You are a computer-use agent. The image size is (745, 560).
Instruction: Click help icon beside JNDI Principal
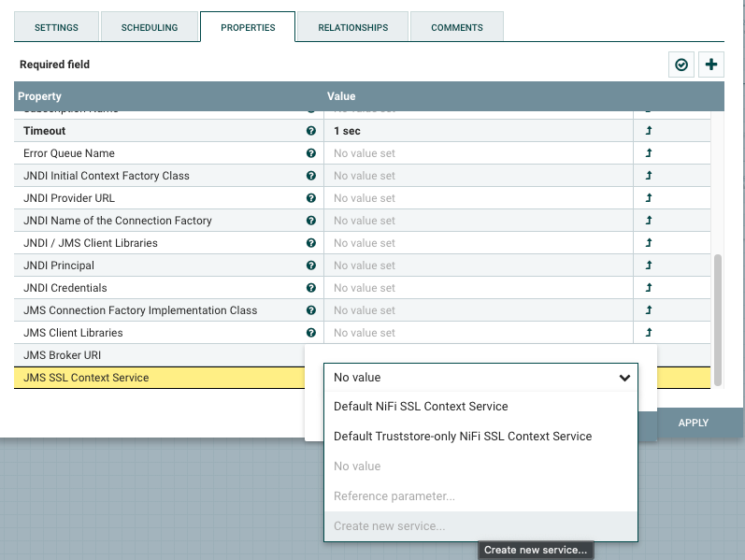click(x=311, y=266)
